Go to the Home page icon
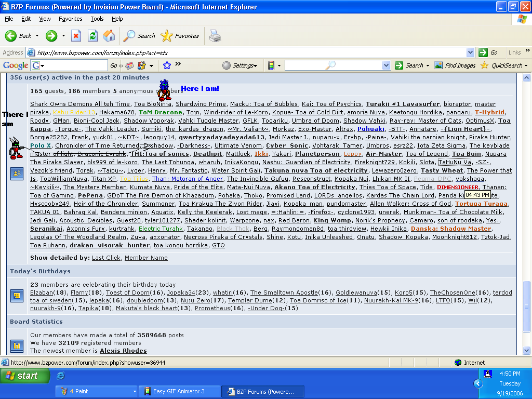Screen dimensions: 532x399 (x=109, y=36)
